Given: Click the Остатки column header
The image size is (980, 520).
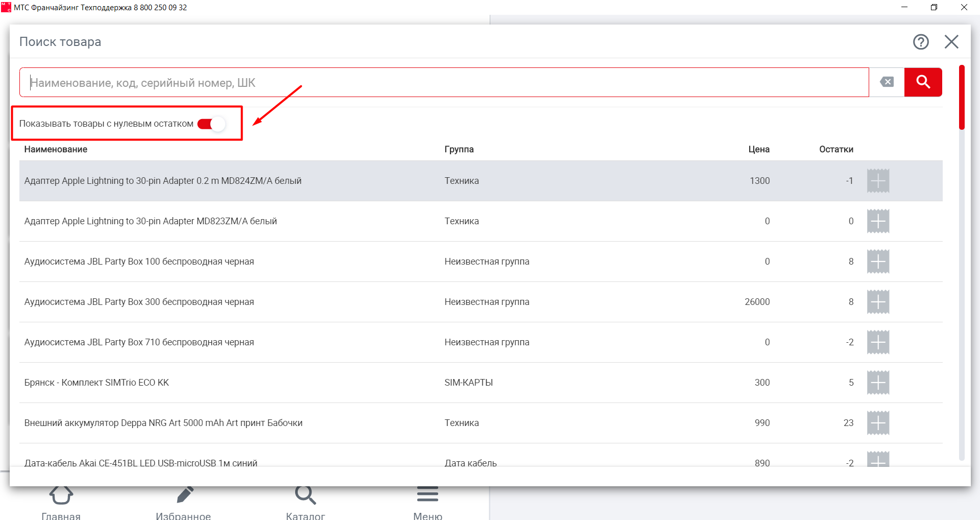Looking at the screenshot, I should (836, 149).
